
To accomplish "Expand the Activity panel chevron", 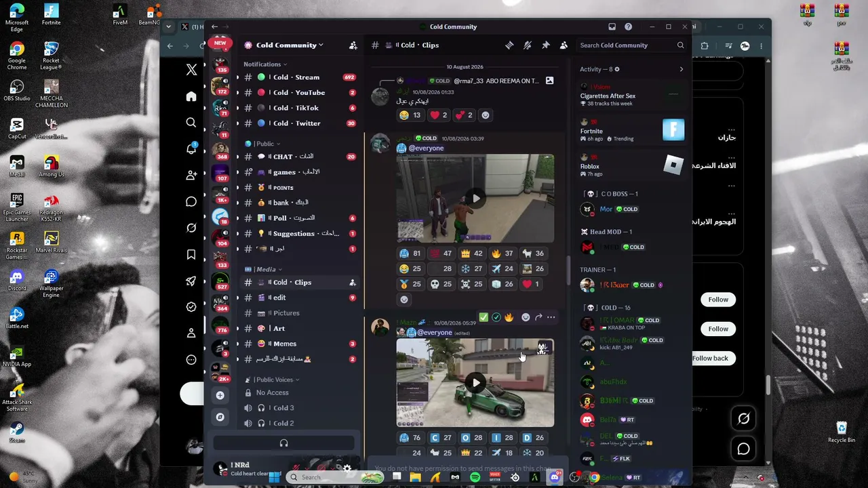I will pos(682,69).
